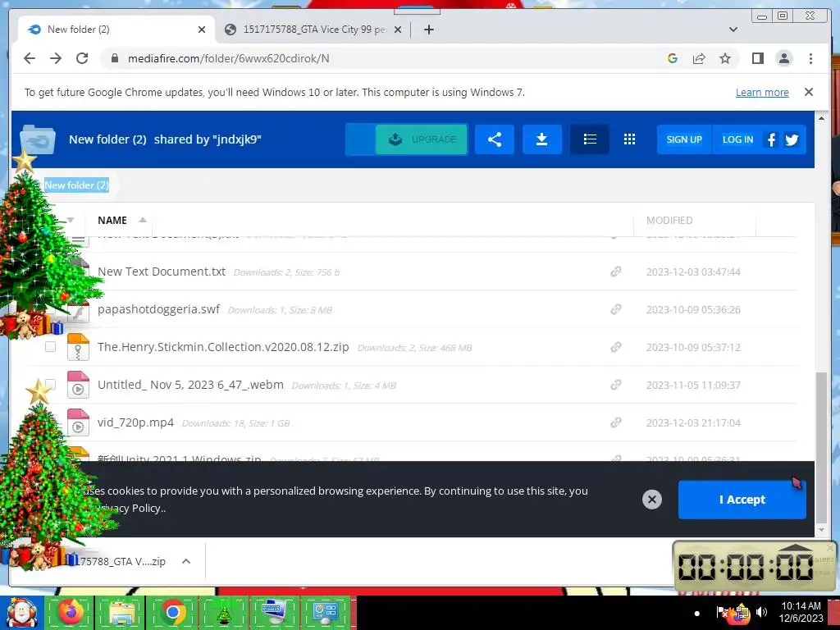Image resolution: width=840 pixels, height=630 pixels.
Task: Open the share page icon in address bar
Action: tap(699, 58)
